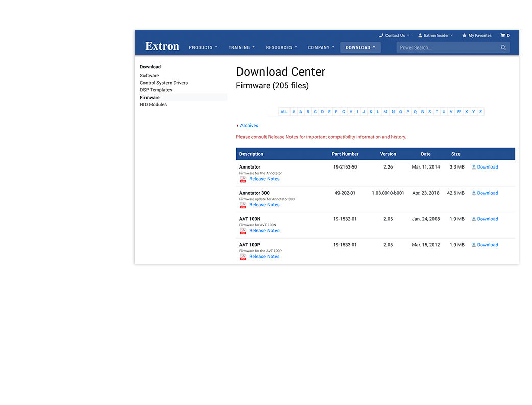Click the date Jan. 24, 2008
Screen dimensions: 532x405
[x=426, y=219]
